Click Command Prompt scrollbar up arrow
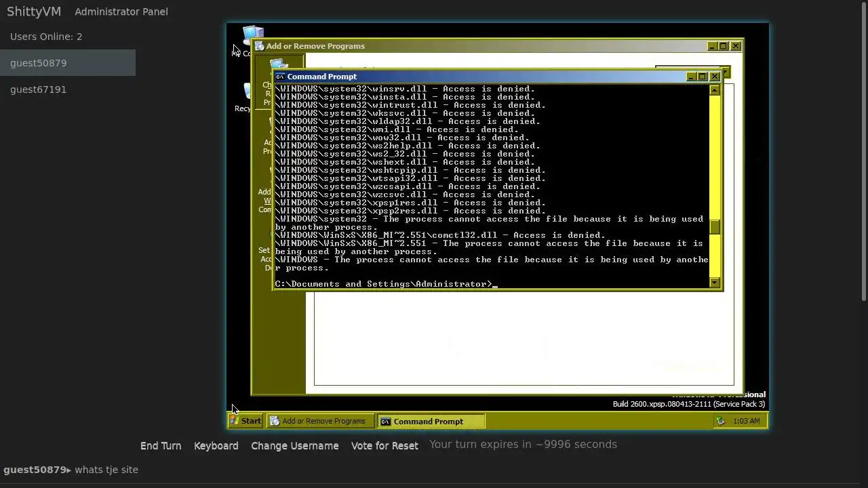The image size is (868, 488). click(x=715, y=89)
